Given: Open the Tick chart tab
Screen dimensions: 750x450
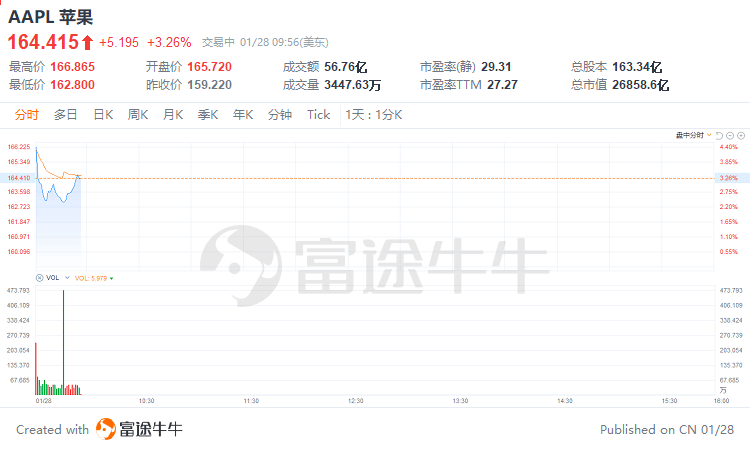Looking at the screenshot, I should [319, 115].
